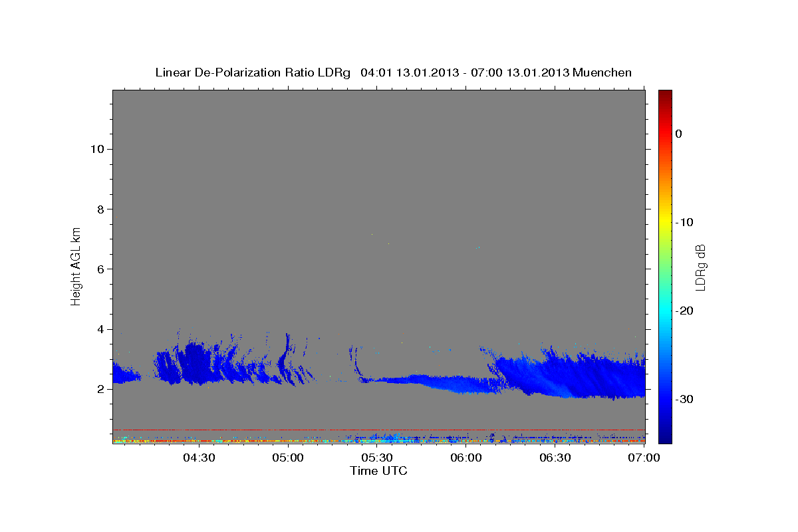This screenshot has height=532, width=798.
Task: Click the colorbar value '0'
Action: [679, 134]
